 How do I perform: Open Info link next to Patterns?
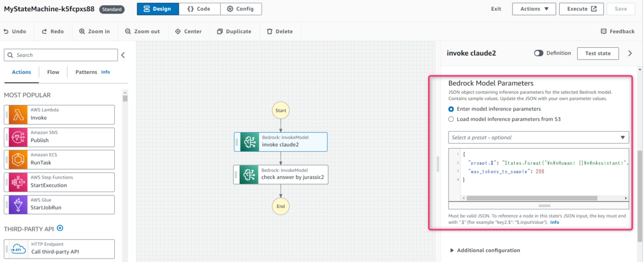106,72
